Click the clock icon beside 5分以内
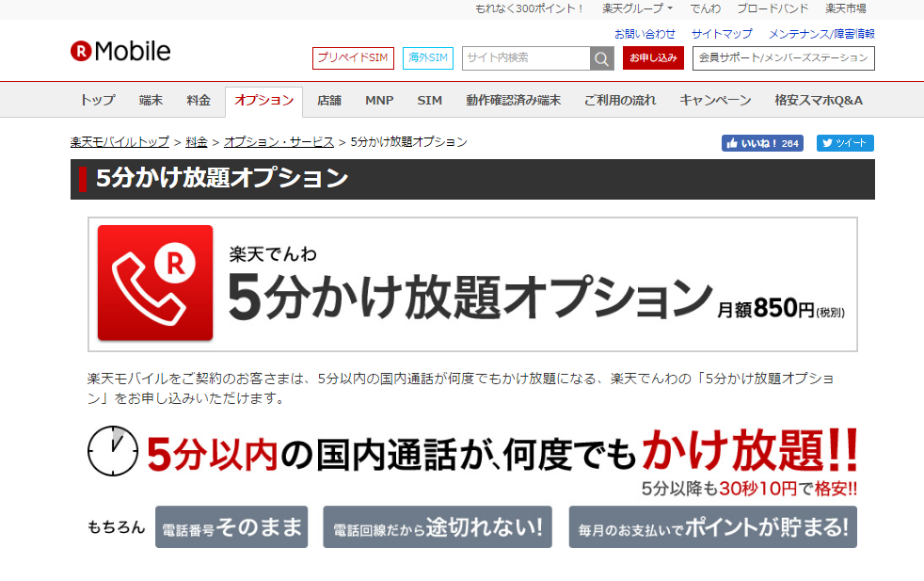 [x=113, y=450]
